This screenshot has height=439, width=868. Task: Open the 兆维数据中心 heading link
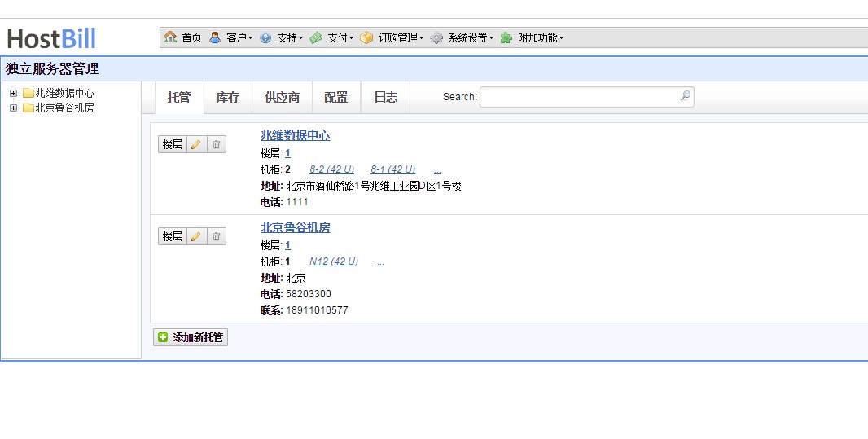[x=295, y=136]
